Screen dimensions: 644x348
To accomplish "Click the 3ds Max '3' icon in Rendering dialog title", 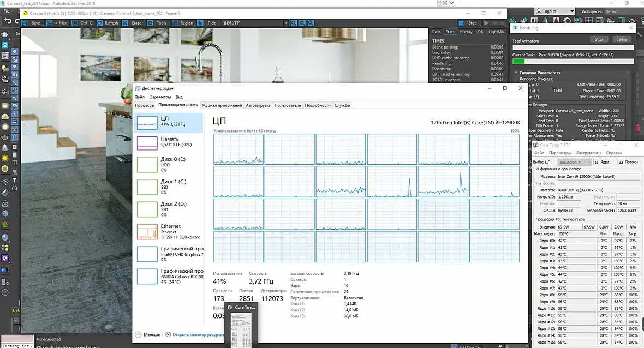I will coord(515,28).
